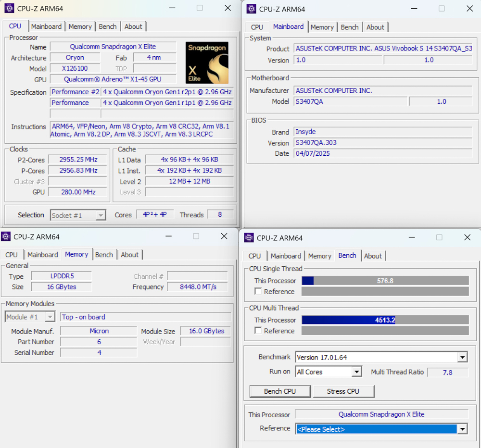Open Memory tab in the CPU tab window

click(80, 26)
